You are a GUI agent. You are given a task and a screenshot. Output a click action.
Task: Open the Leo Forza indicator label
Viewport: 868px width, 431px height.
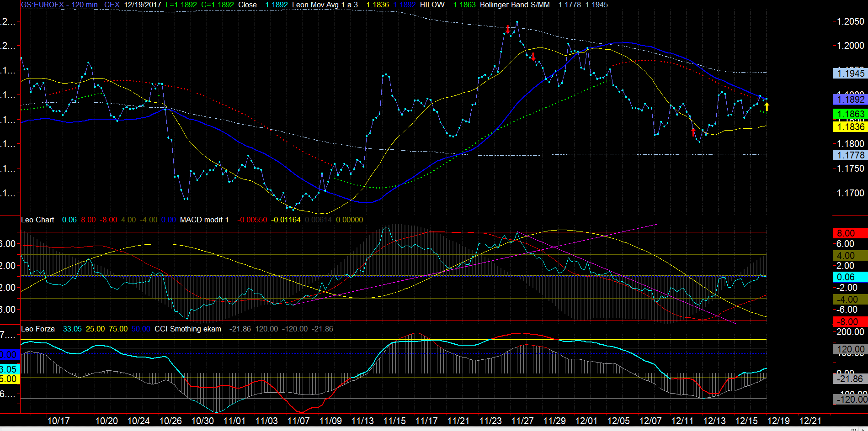[38, 329]
